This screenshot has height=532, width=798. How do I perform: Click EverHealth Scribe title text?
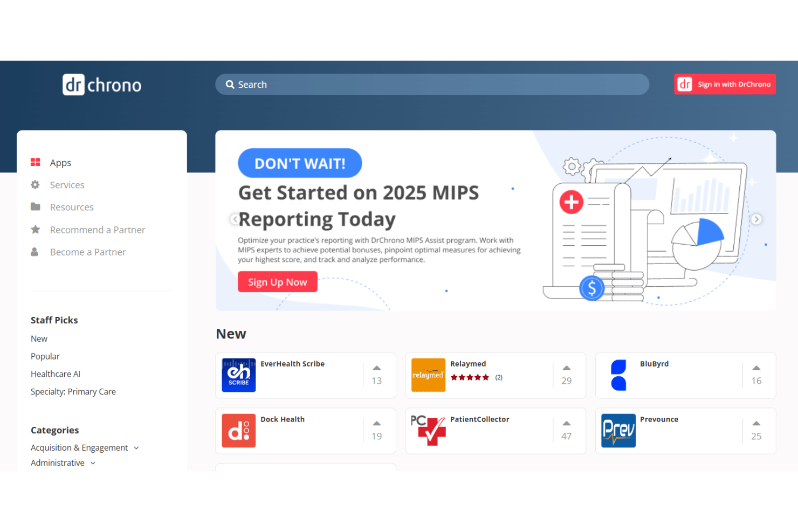point(292,364)
